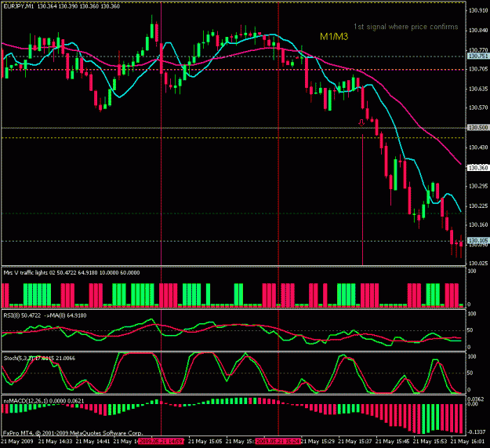490x448 pixels.
Task: Click the '21 May 15:37' time axis label
Action: coord(355,442)
